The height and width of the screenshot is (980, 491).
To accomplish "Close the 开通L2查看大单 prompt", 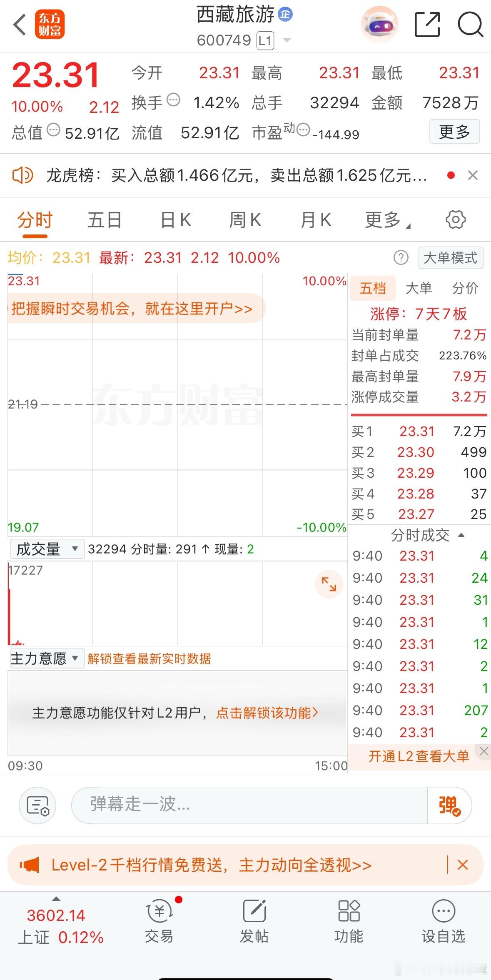I will (x=484, y=751).
